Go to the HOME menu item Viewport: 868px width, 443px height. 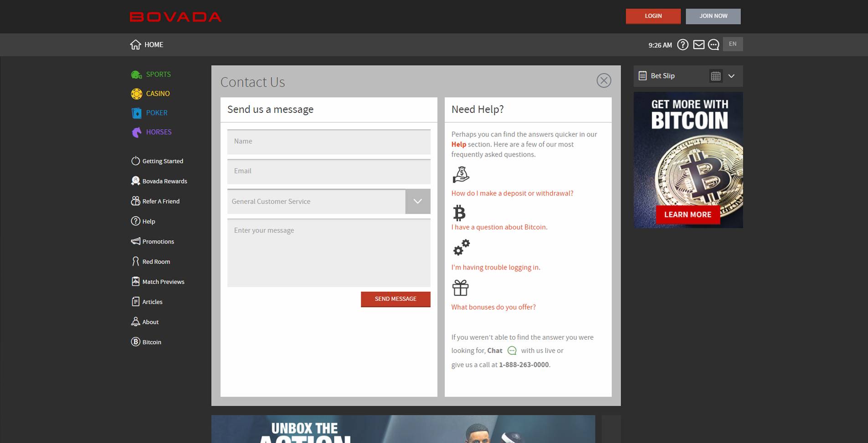pos(154,45)
